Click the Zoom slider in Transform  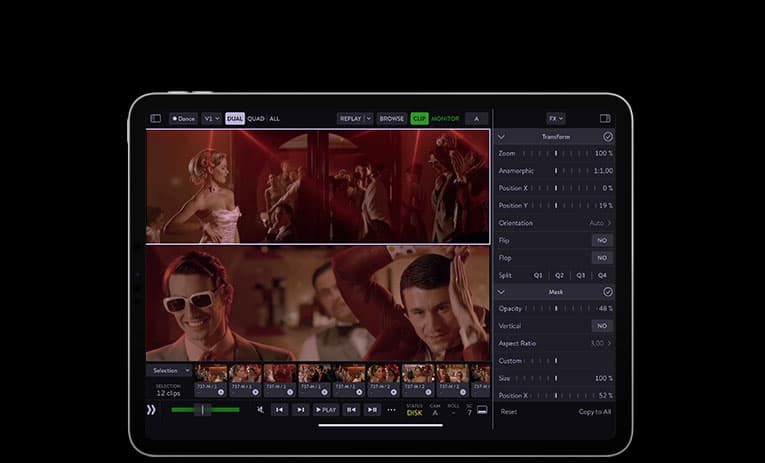555,153
